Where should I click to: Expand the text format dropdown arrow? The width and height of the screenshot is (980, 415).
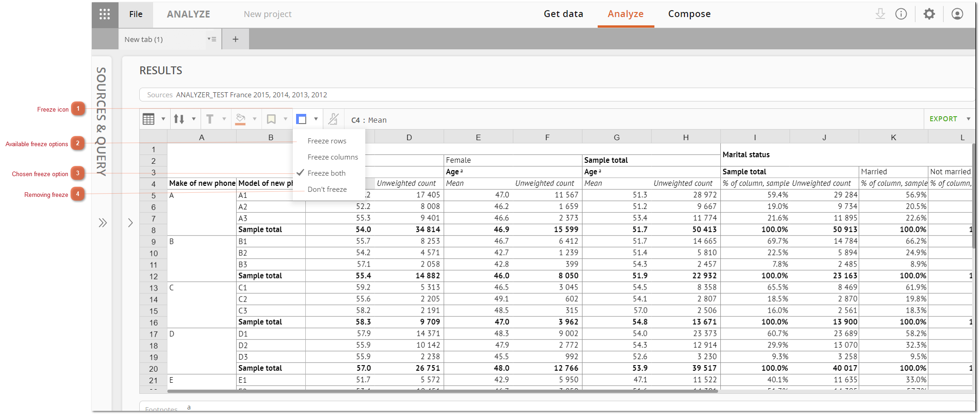click(x=224, y=119)
